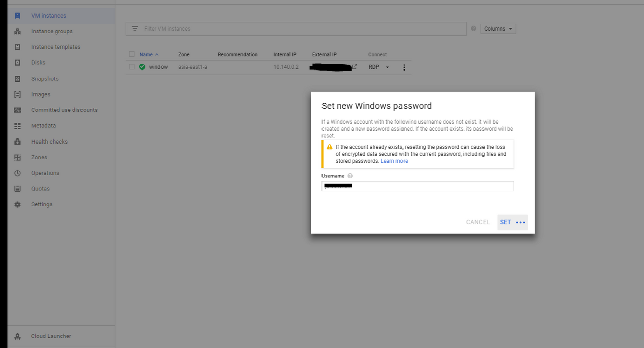Check the box for the window instance
This screenshot has height=348, width=644.
pyautogui.click(x=132, y=67)
